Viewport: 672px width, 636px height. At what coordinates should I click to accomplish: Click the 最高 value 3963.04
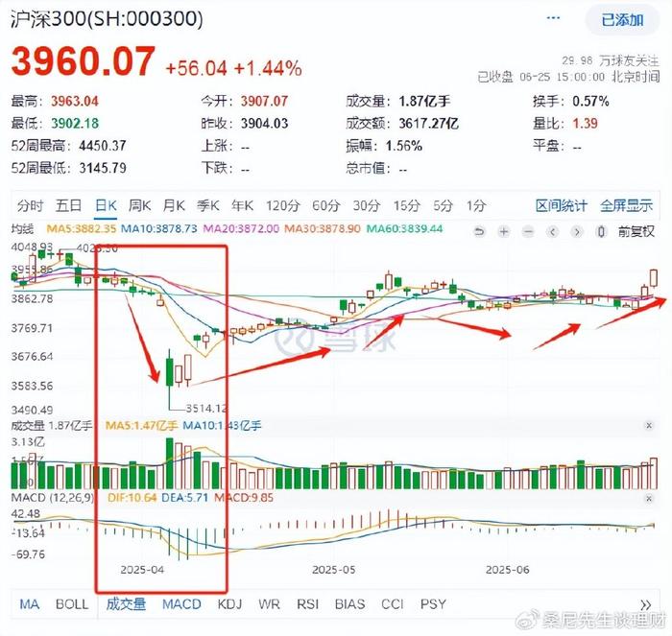75,101
